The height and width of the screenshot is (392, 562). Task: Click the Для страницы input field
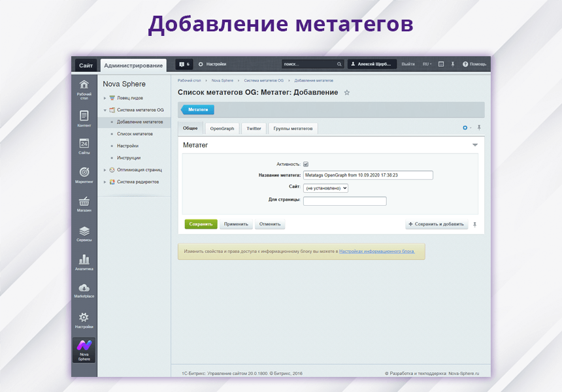click(344, 201)
